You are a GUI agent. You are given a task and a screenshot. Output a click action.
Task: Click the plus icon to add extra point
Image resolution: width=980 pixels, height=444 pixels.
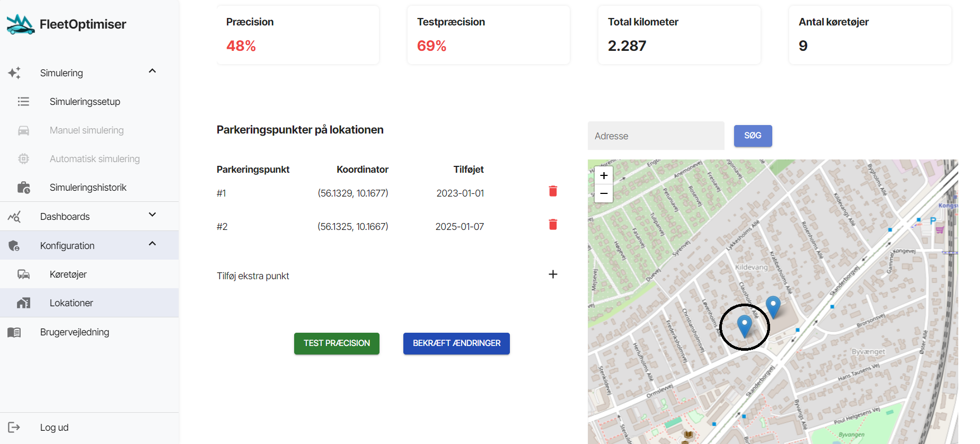click(553, 274)
